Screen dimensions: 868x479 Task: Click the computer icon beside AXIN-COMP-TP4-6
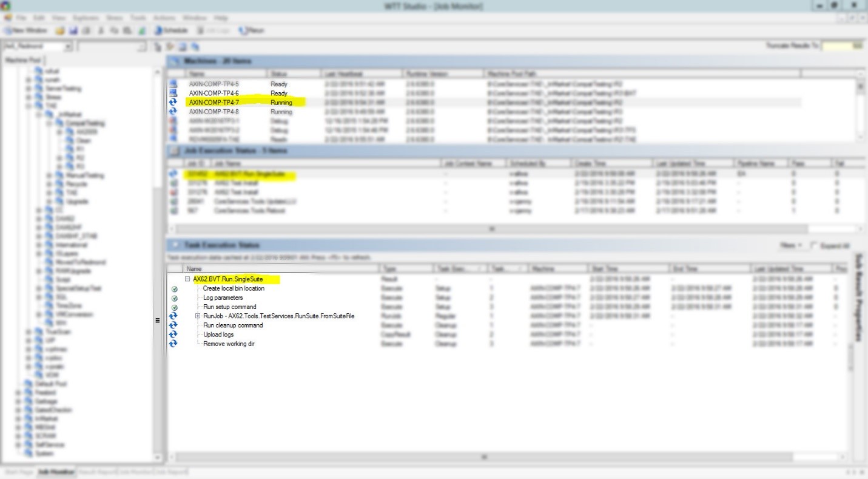click(x=173, y=93)
